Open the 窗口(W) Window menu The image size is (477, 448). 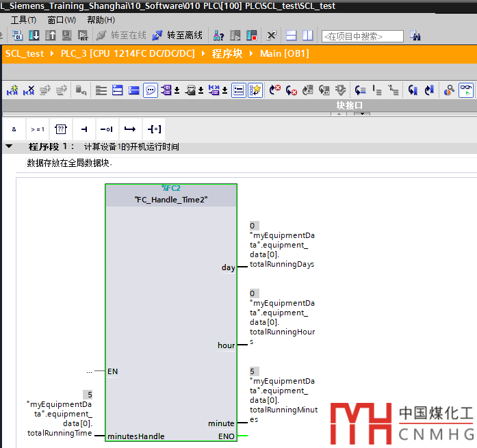[62, 20]
